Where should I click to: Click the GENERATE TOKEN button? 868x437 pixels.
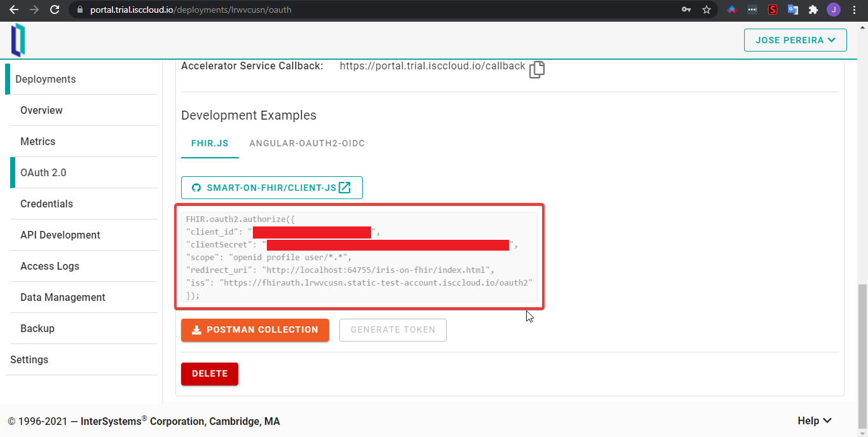click(x=393, y=329)
